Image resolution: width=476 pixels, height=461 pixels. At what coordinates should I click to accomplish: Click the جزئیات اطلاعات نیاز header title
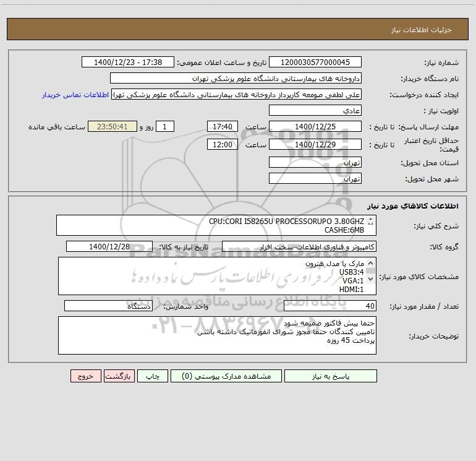422,30
